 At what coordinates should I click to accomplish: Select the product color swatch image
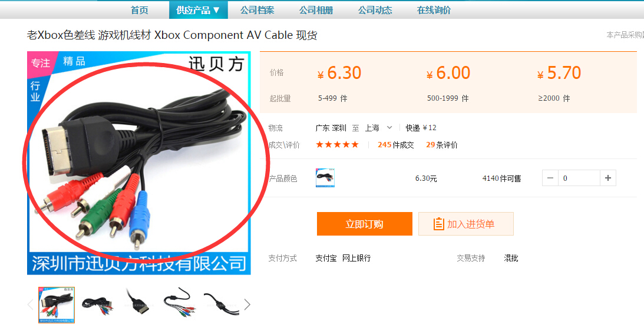325,178
